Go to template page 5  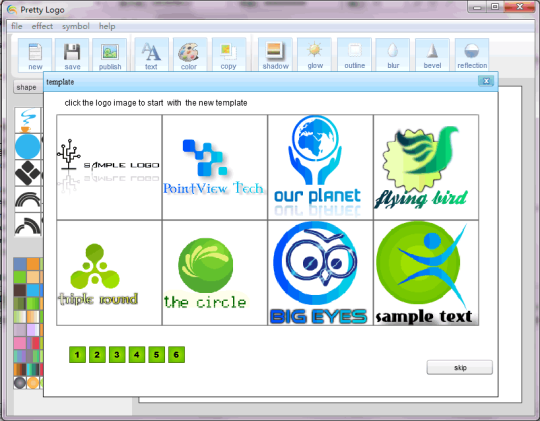157,355
